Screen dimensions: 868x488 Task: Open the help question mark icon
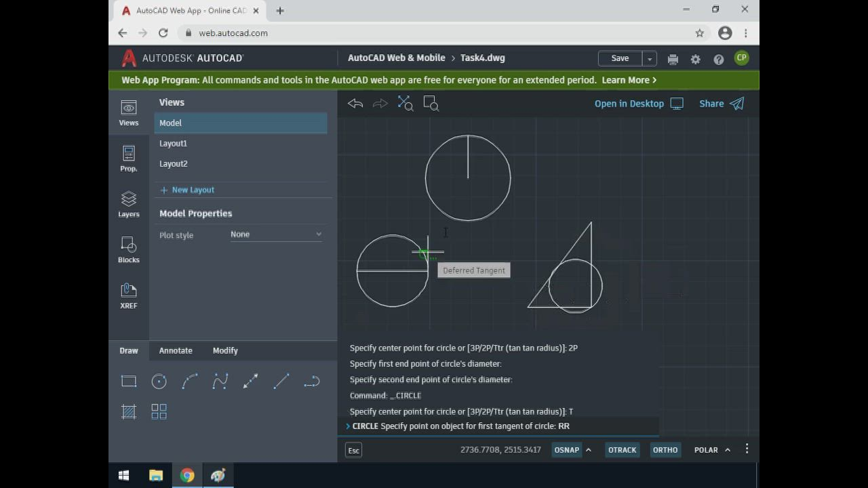coord(719,59)
